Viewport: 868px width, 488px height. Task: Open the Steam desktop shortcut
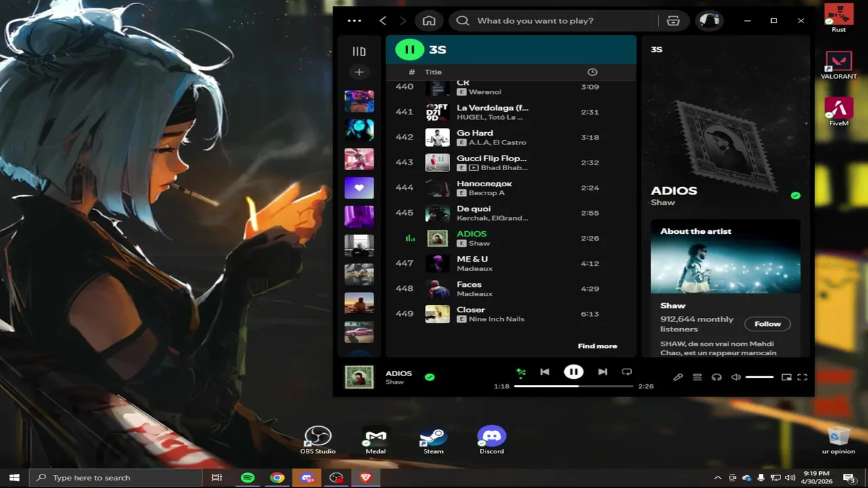pyautogui.click(x=433, y=441)
